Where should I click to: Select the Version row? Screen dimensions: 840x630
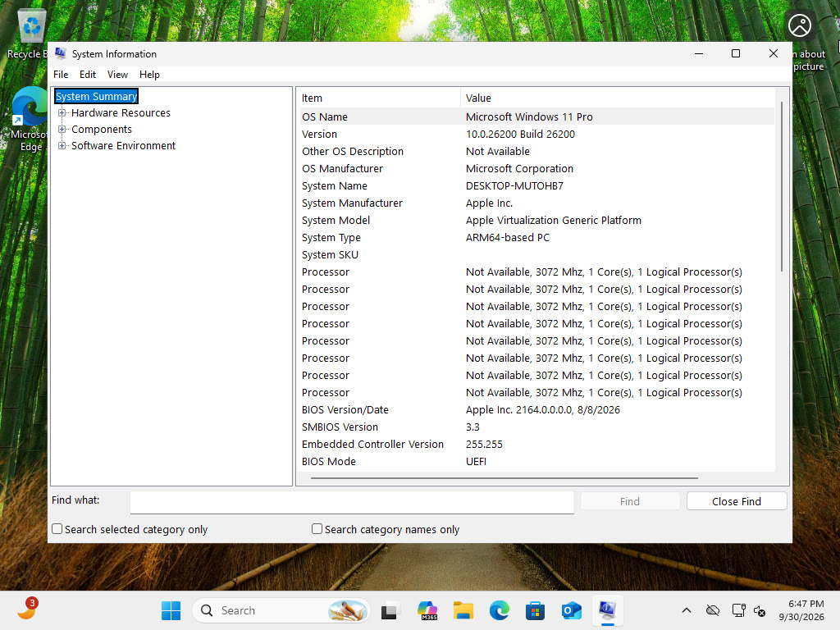(536, 134)
